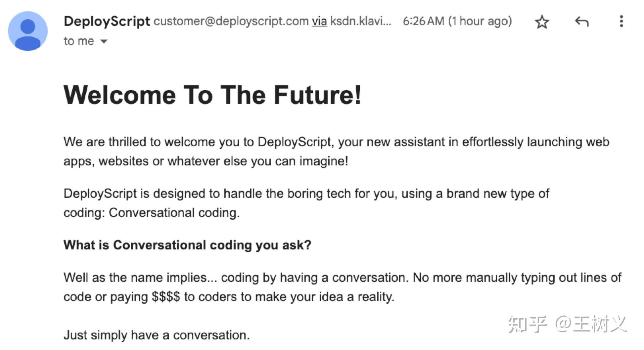
Task: Star this DeployScript email
Action: [x=542, y=22]
